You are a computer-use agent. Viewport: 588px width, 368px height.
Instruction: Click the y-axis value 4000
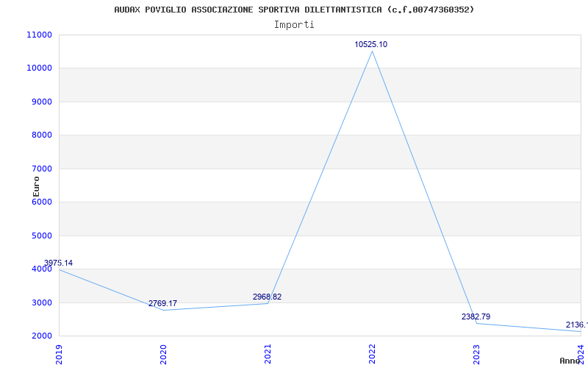[40, 269]
